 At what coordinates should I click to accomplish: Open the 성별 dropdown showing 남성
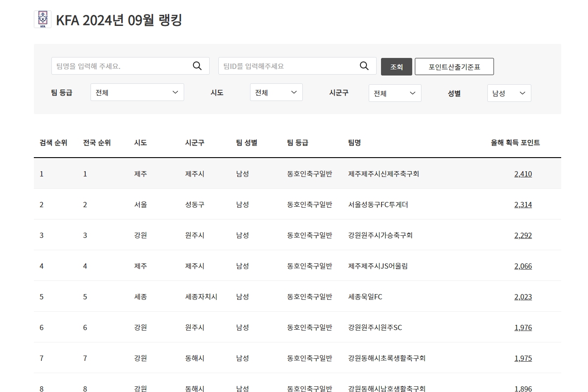pos(509,93)
